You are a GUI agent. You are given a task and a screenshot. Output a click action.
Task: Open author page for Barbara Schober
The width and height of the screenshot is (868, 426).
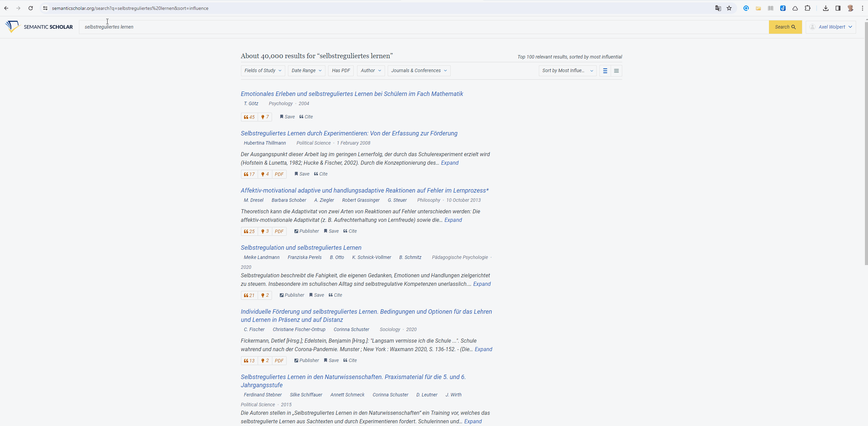point(289,200)
